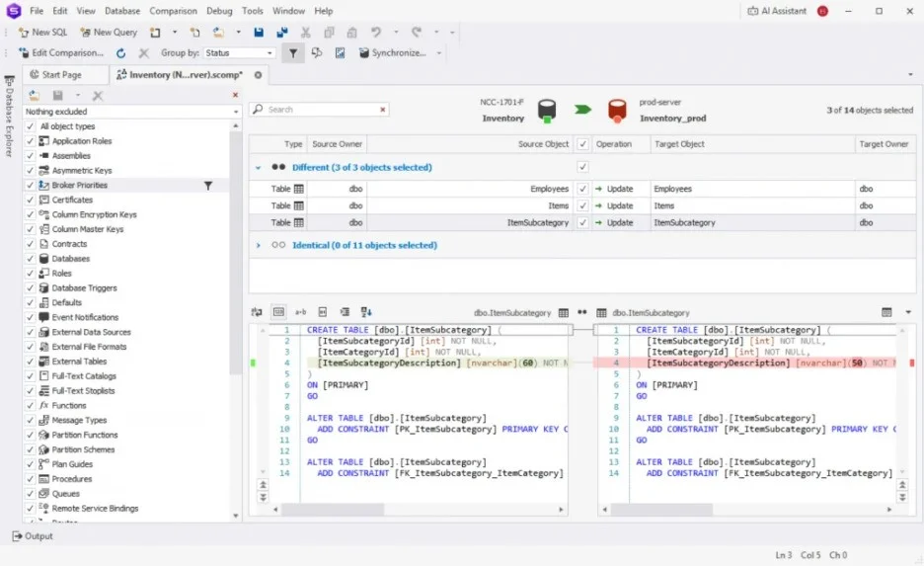The height and width of the screenshot is (566, 924).
Task: Click the Paste icon in toolbar
Action: pyautogui.click(x=351, y=33)
